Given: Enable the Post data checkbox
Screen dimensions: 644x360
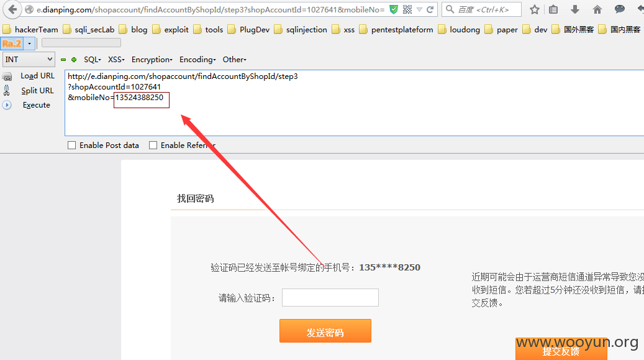Looking at the screenshot, I should tap(72, 145).
